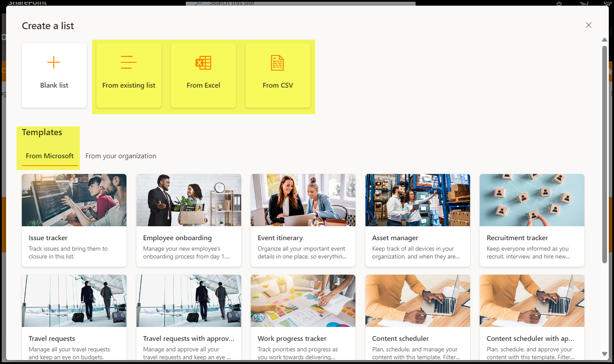
Task: Click the From Excel spreadsheet icon
Action: pos(203,63)
